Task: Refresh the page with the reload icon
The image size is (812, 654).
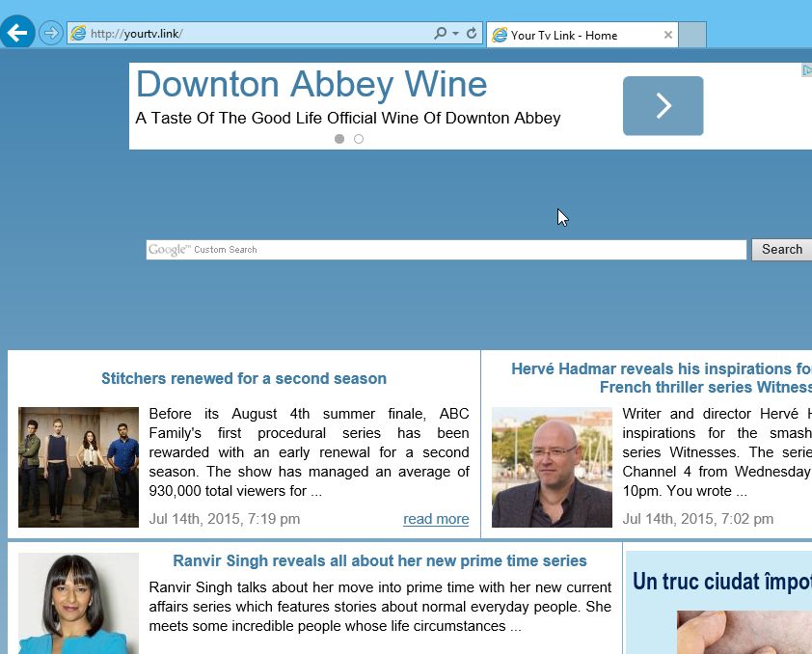Action: coord(472,34)
